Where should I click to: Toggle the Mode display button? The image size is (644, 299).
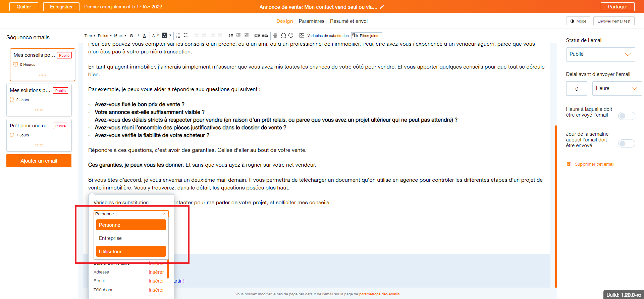point(579,21)
